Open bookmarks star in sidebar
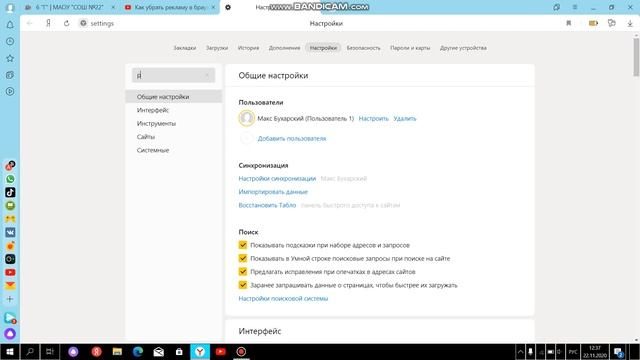 10,58
